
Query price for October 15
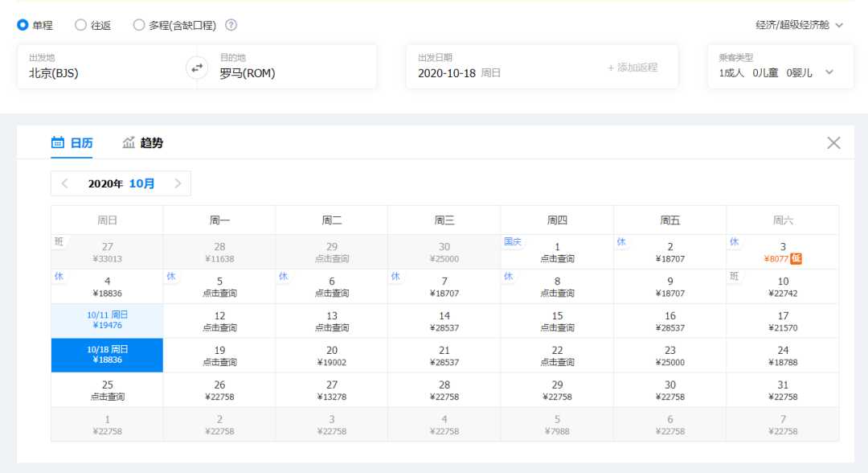click(557, 321)
